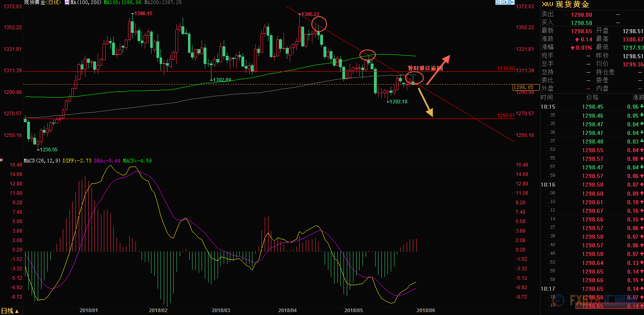Screen dimensions: 644x315
Task: Click the 价格 column header
Action: pos(592,98)
